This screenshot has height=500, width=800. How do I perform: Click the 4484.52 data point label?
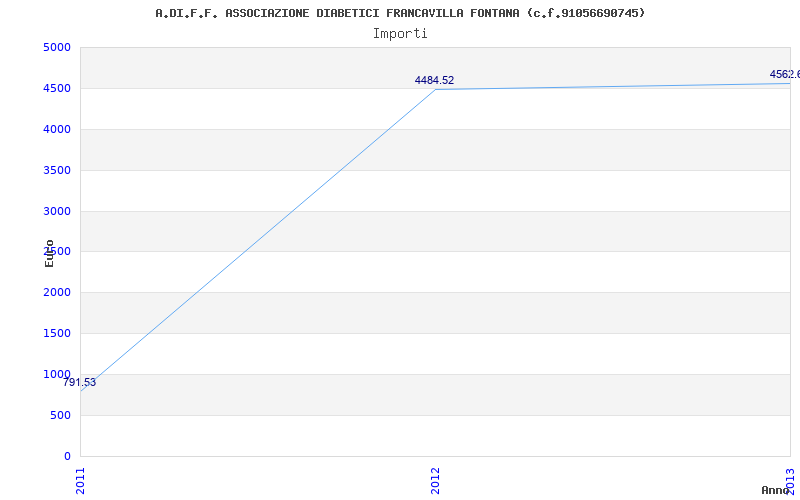[x=434, y=80]
